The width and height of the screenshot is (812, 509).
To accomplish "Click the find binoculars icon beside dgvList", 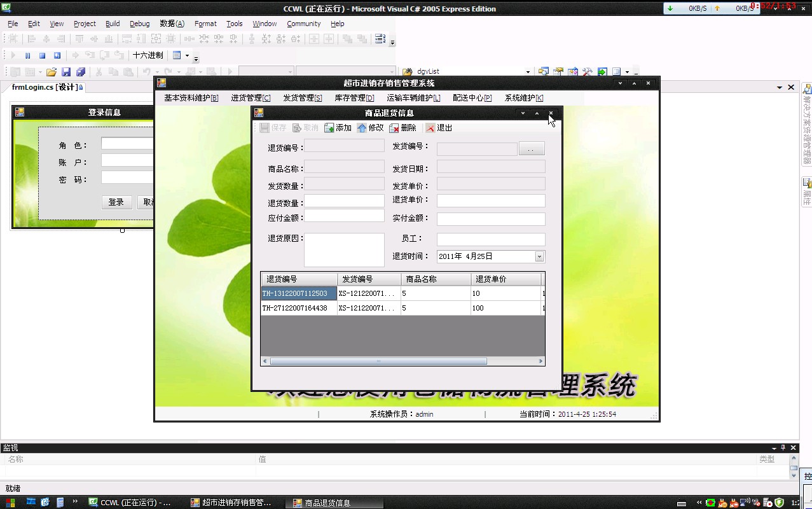I will click(408, 72).
